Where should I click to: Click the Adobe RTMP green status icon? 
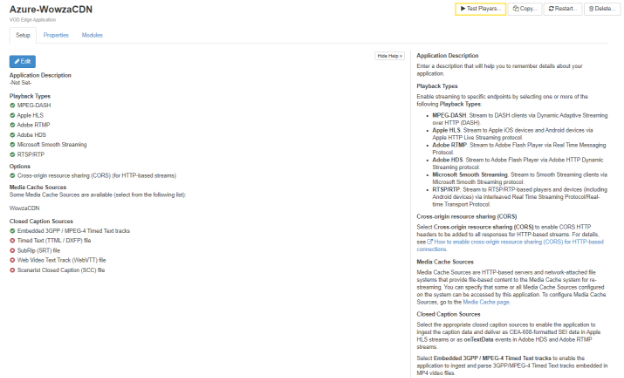pyautogui.click(x=12, y=125)
